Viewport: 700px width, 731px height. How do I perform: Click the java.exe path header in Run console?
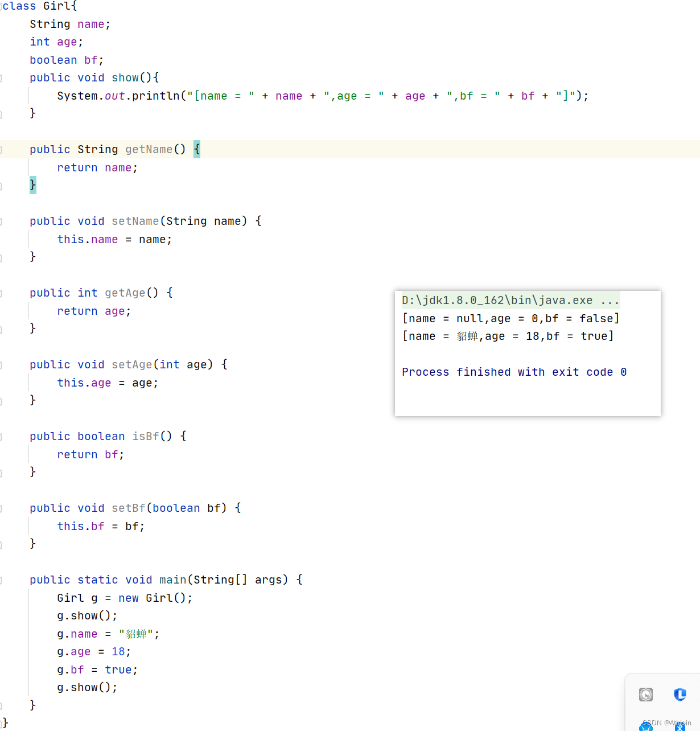point(510,300)
